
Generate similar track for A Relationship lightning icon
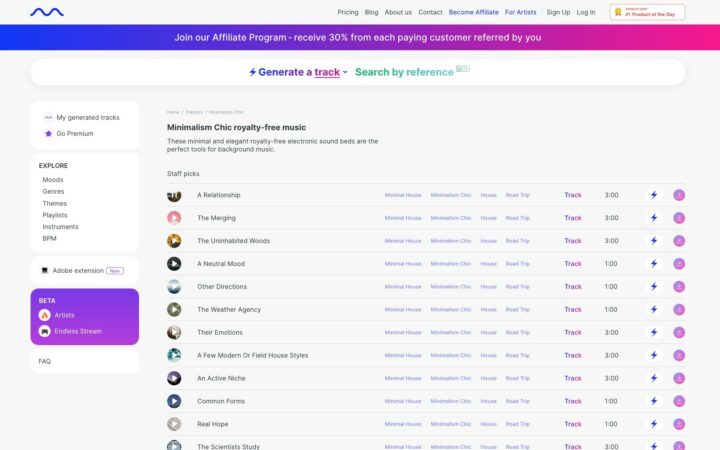[654, 195]
